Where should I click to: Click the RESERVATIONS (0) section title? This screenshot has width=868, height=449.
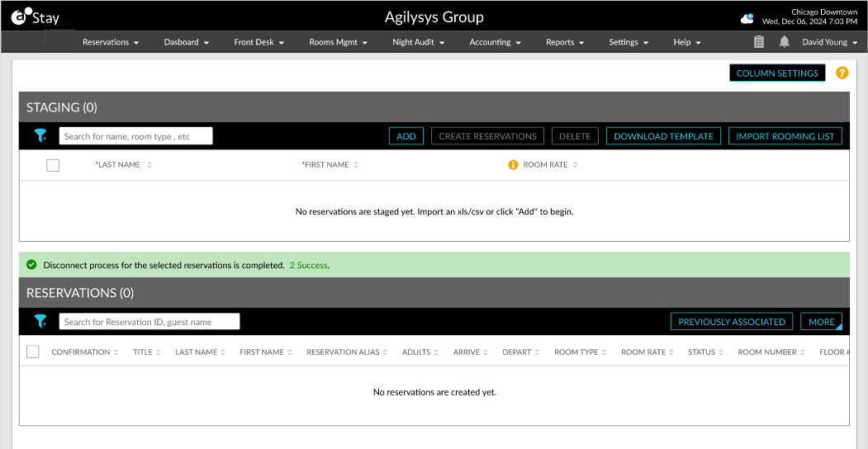coord(80,292)
